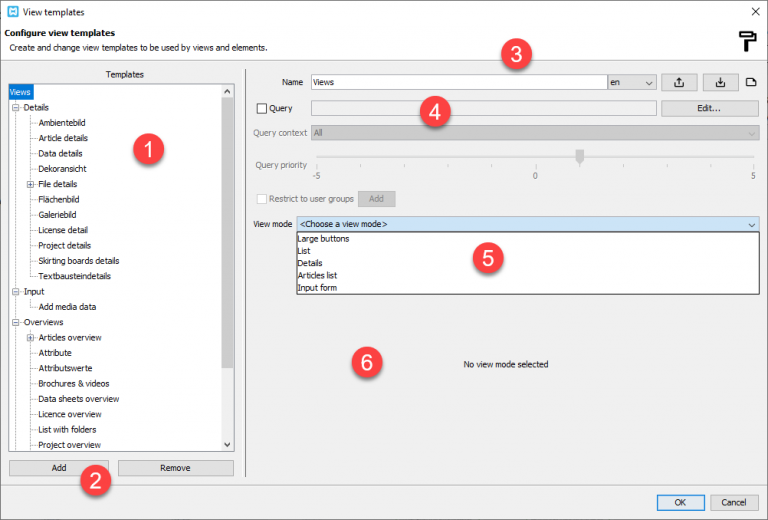Select Project details template
The height and width of the screenshot is (520, 768).
point(64,245)
